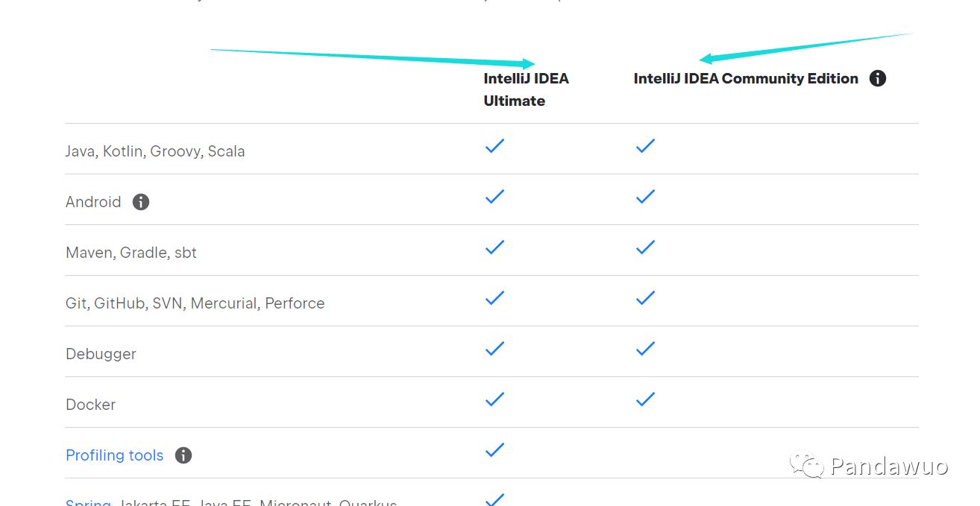This screenshot has height=506, width=980.
Task: Open the Profiling tools link
Action: pos(115,455)
